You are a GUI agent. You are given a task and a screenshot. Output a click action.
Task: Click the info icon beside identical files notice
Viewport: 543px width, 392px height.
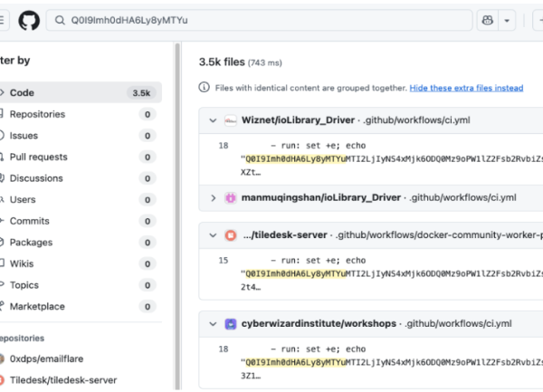[204, 87]
